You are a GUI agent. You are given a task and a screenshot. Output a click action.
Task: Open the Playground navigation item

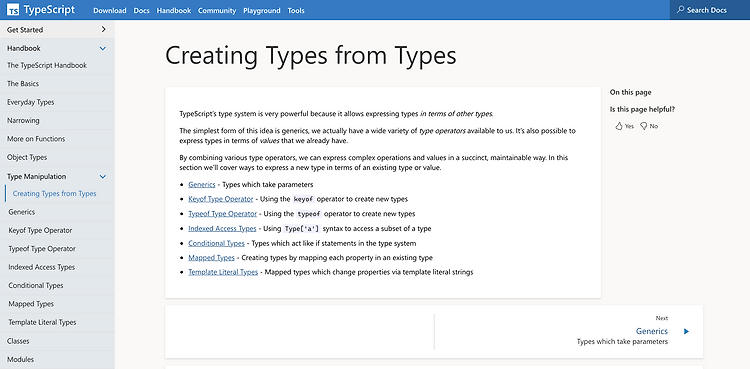pyautogui.click(x=262, y=11)
